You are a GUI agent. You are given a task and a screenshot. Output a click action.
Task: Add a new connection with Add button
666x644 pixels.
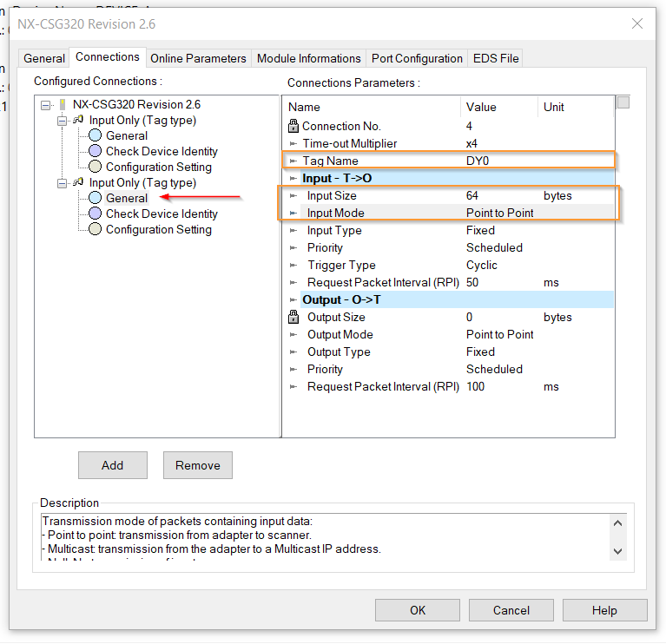tap(113, 465)
